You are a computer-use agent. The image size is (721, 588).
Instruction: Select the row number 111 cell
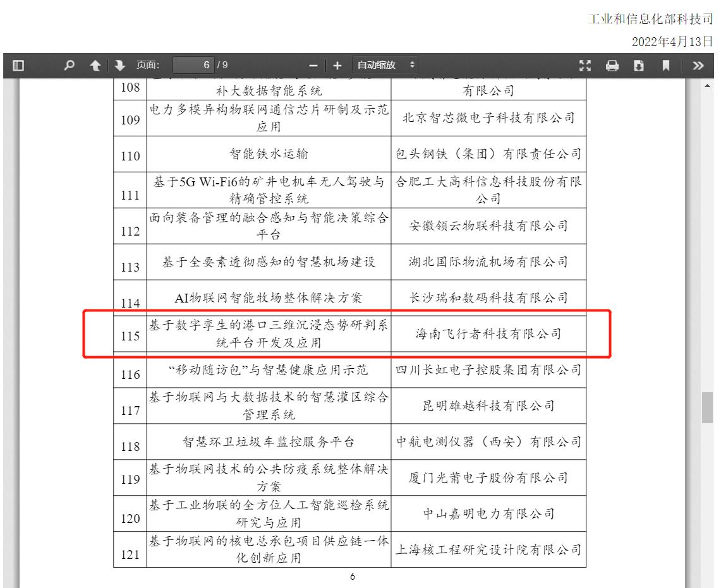130,190
